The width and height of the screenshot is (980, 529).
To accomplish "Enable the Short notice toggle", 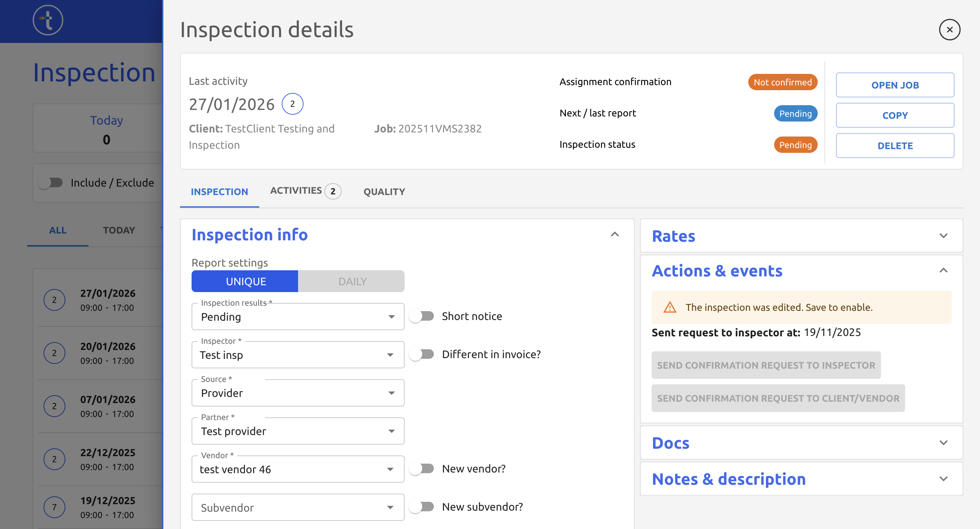I will click(422, 316).
